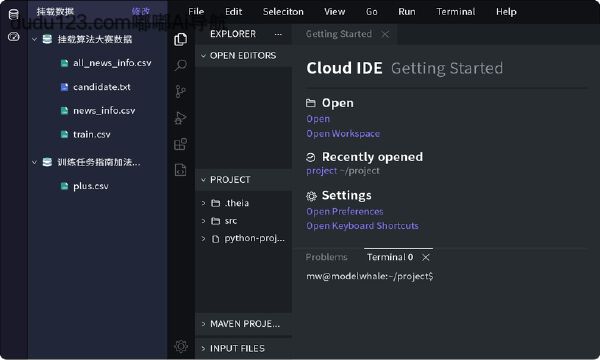Select the candidate.txt file
This screenshot has height=360, width=600.
point(102,87)
